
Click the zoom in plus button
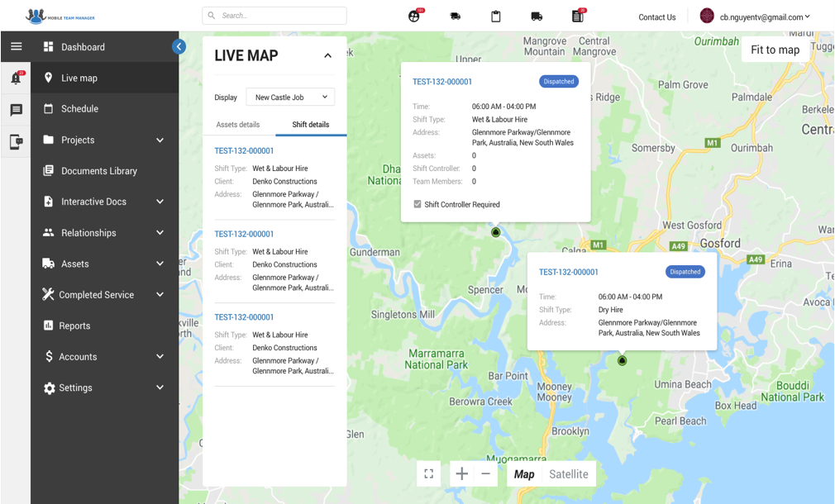[x=461, y=474]
